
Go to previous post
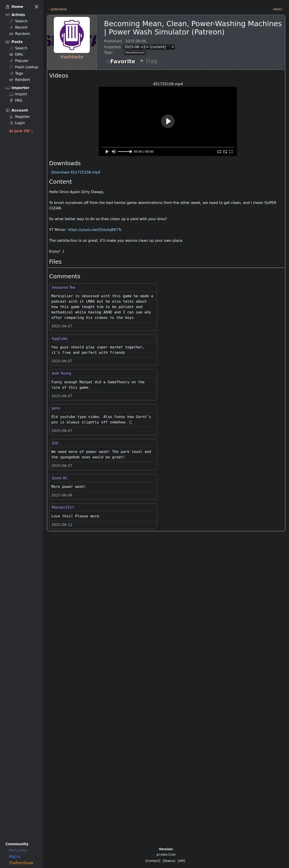pos(58,9)
